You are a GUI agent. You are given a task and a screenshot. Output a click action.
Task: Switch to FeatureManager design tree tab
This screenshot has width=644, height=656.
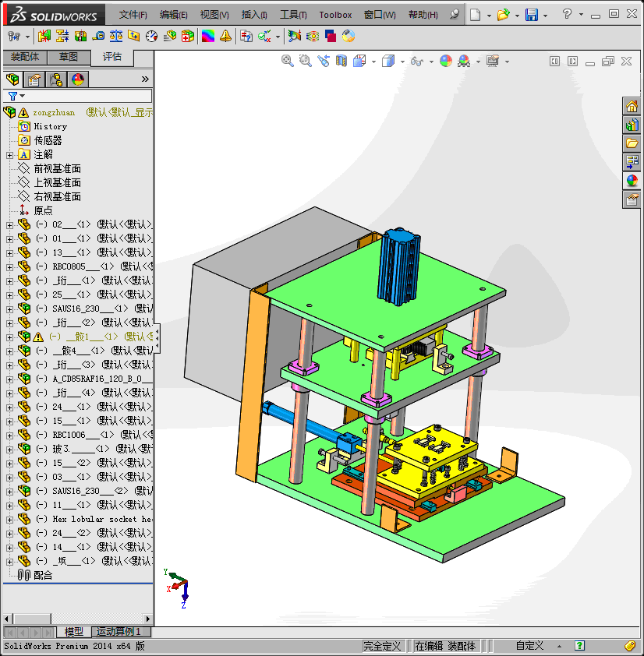coord(12,79)
